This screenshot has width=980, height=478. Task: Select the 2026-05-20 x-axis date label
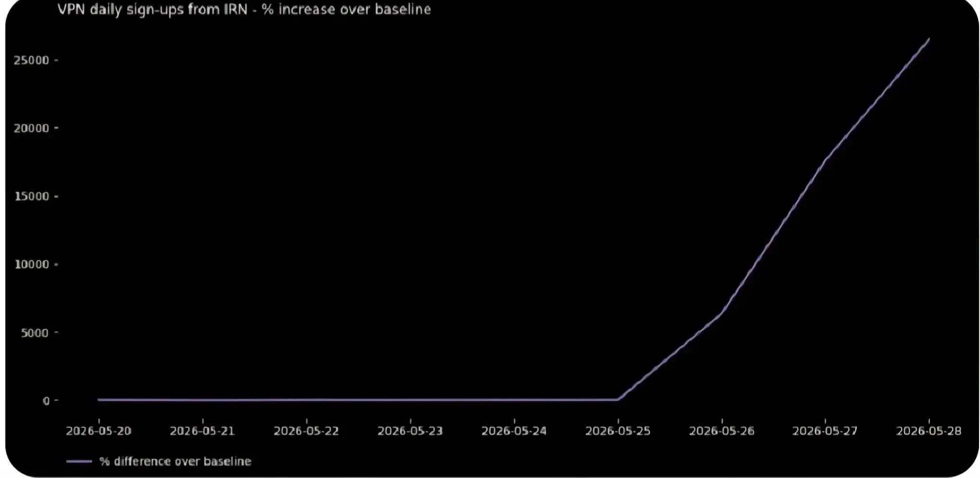98,431
